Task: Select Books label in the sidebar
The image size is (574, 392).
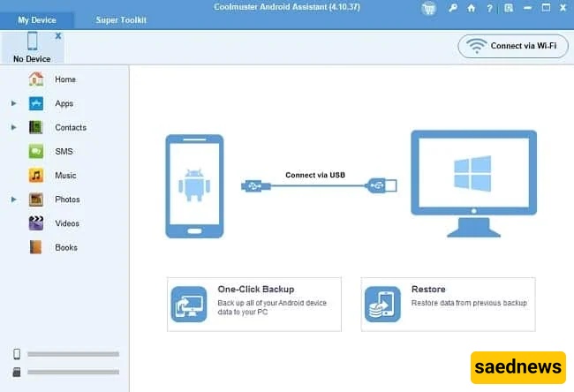Action: point(66,248)
